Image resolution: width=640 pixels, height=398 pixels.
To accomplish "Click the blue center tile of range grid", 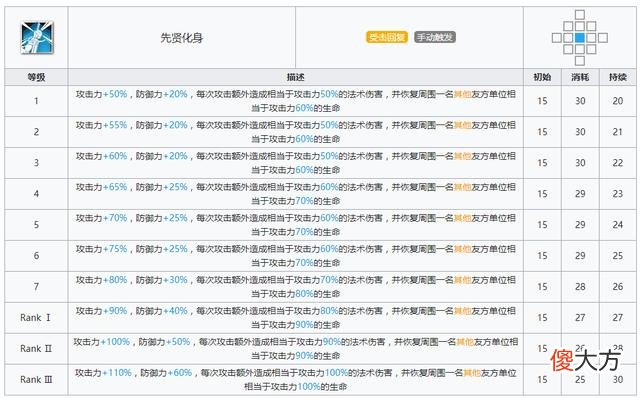I will (x=580, y=38).
